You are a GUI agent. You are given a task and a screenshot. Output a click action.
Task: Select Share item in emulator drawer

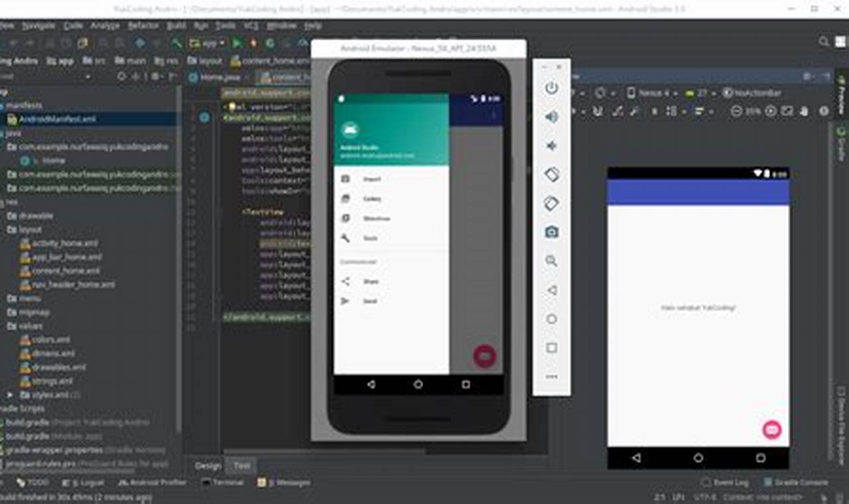click(x=391, y=281)
